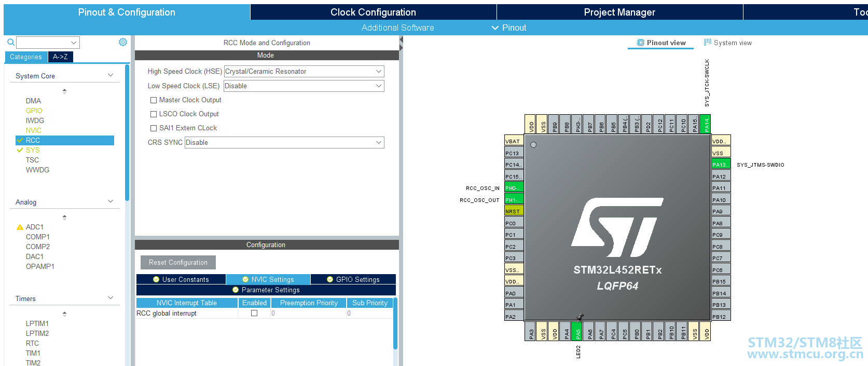Enable the Master Clock Output checkbox
Screen dimensions: 868x366
point(154,100)
